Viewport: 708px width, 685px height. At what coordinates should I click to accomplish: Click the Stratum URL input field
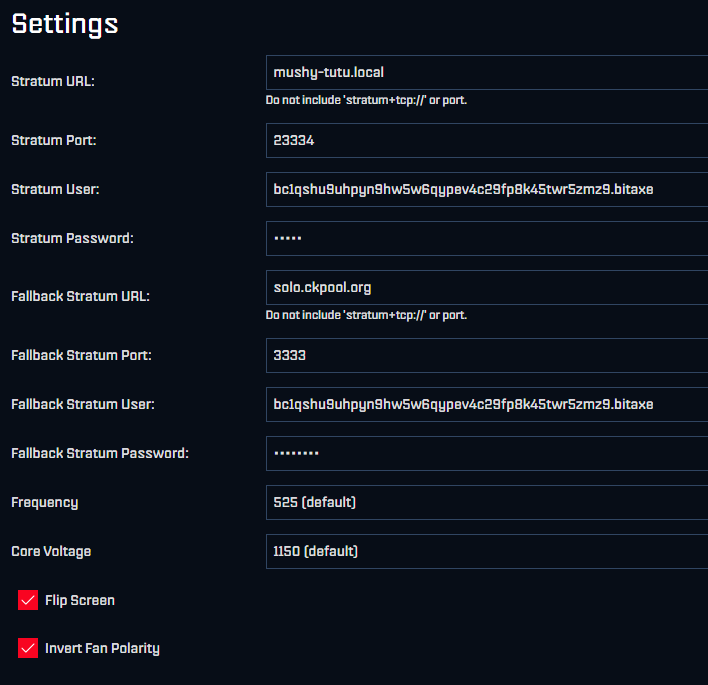pos(486,73)
